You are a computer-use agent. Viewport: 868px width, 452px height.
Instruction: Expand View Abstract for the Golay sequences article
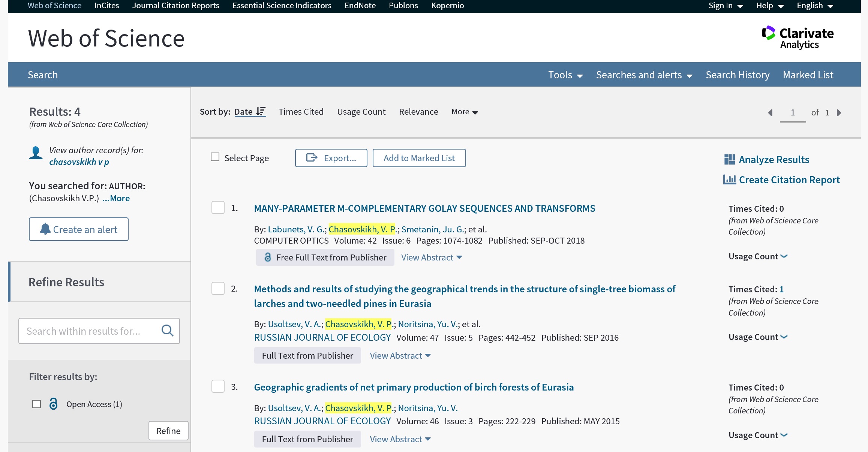coord(431,257)
